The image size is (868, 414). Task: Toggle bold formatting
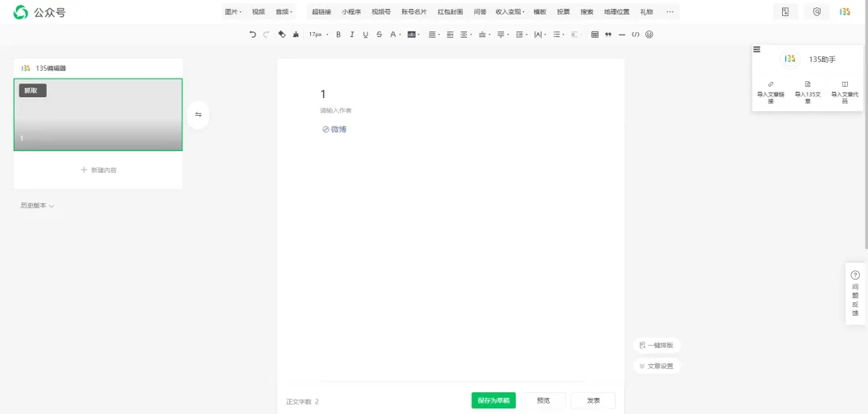(x=339, y=35)
